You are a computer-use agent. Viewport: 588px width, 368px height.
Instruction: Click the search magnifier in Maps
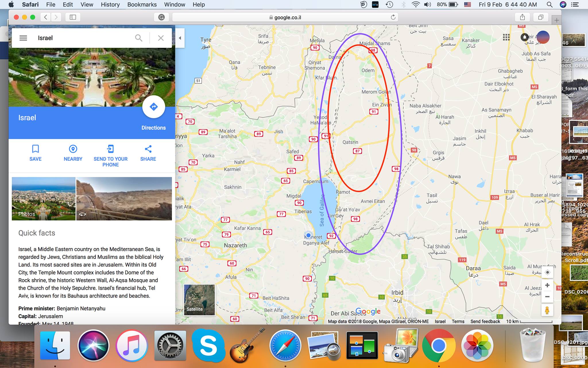pyautogui.click(x=139, y=38)
